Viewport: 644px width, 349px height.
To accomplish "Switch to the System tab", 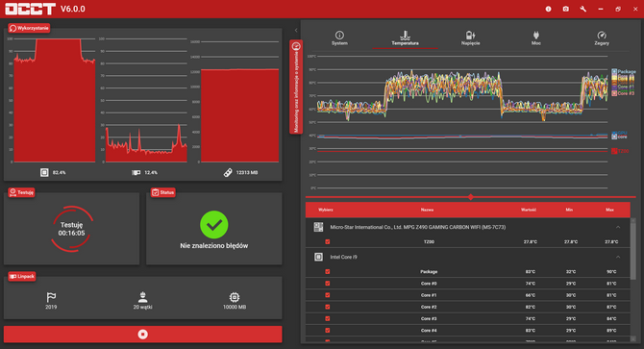I will click(x=339, y=37).
